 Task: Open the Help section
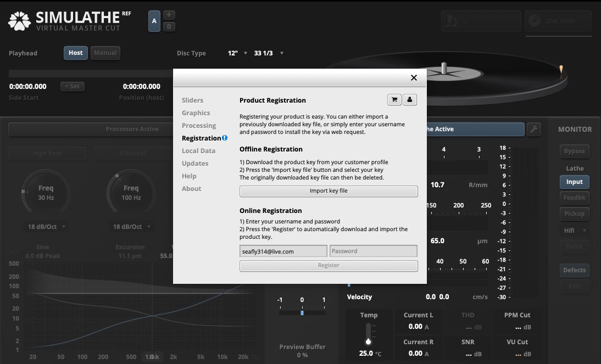click(x=189, y=176)
